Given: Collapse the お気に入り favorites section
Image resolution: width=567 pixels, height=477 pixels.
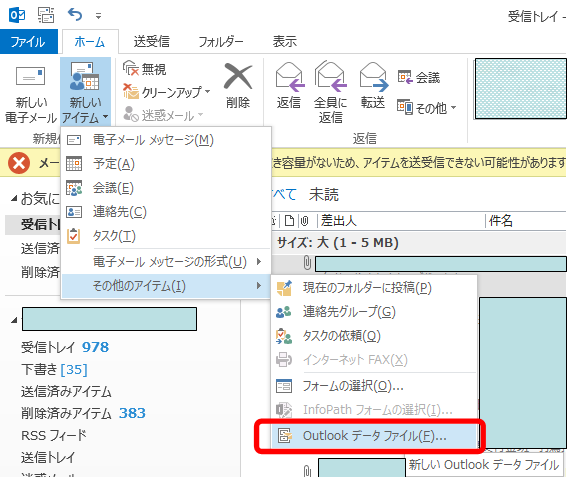Looking at the screenshot, I should (14, 198).
